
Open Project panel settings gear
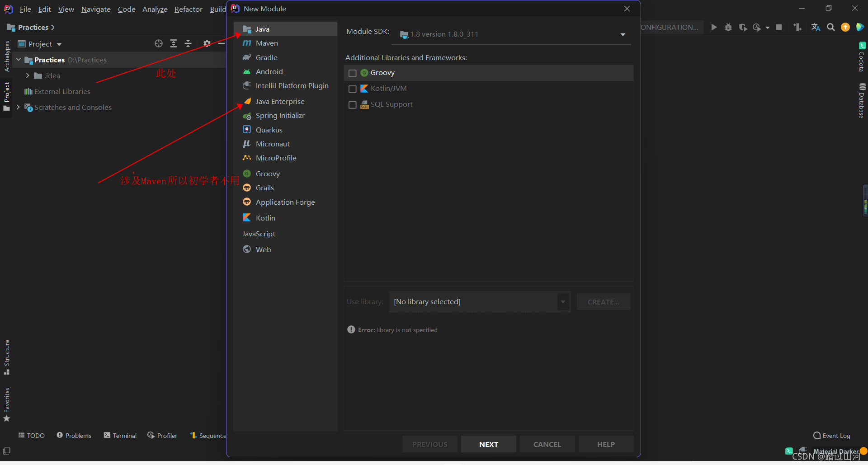tap(207, 43)
